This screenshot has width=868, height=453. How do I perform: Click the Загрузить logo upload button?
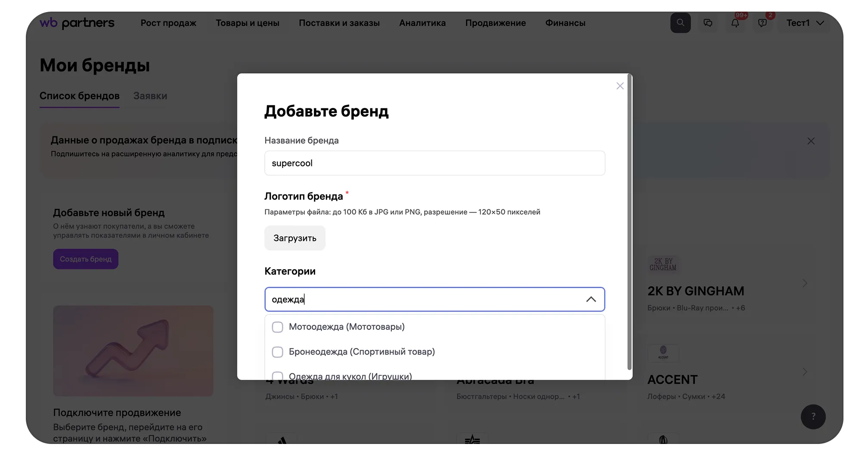(295, 238)
